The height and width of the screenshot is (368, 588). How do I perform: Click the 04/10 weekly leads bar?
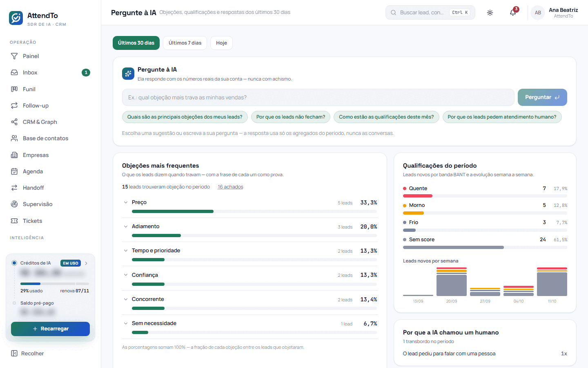click(519, 291)
